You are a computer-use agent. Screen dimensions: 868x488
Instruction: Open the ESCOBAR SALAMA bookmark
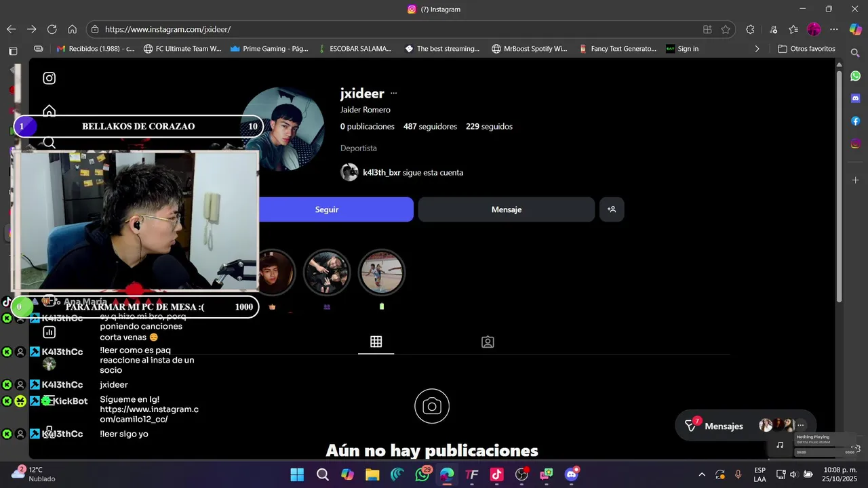(356, 49)
